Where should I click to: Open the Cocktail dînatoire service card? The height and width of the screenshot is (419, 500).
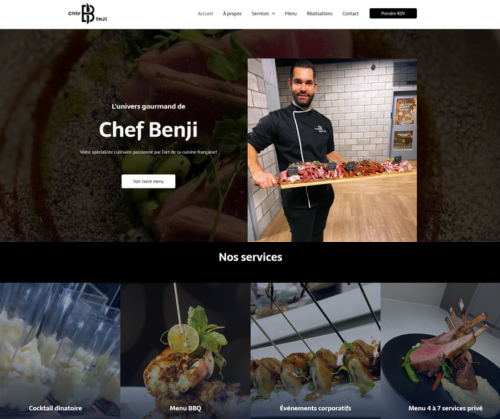(60, 351)
